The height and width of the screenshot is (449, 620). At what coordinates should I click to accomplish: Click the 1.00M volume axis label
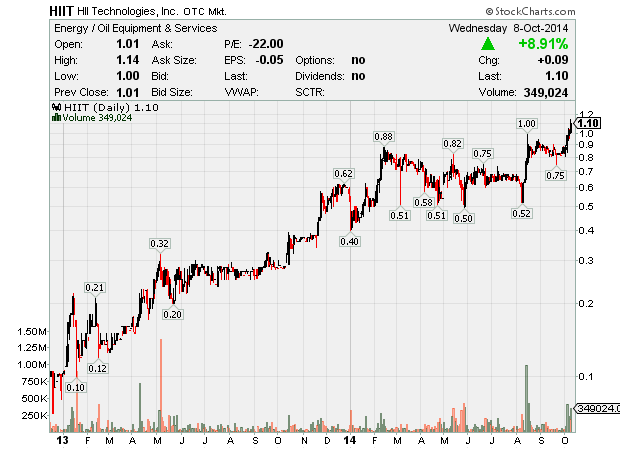click(x=32, y=364)
